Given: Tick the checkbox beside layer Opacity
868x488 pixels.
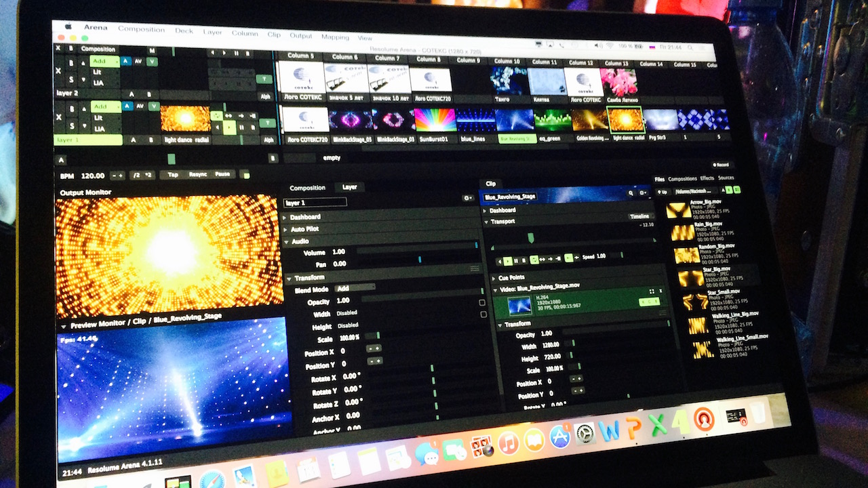Looking at the screenshot, I should point(482,302).
